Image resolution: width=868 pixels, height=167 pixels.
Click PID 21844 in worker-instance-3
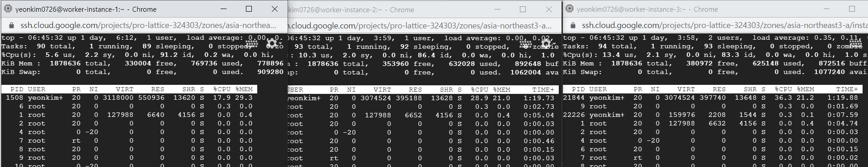coord(574,97)
